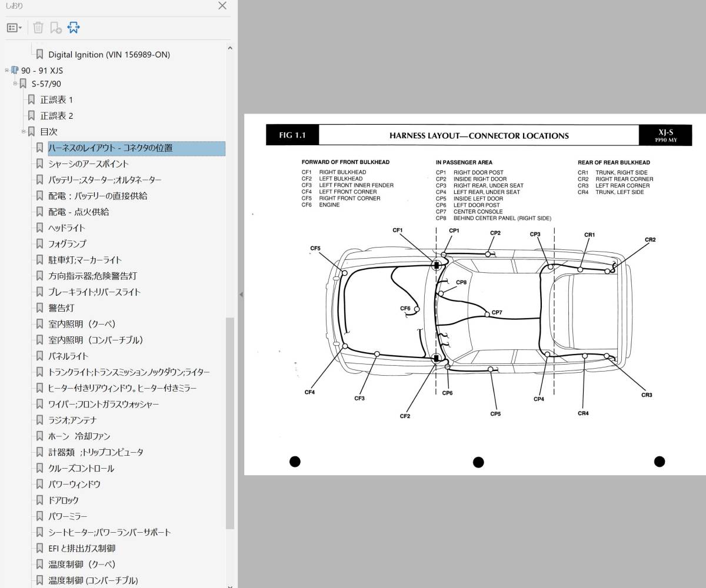706x588 pixels.
Task: Find the current bookmark using the star-bookmark icon
Action: click(74, 28)
